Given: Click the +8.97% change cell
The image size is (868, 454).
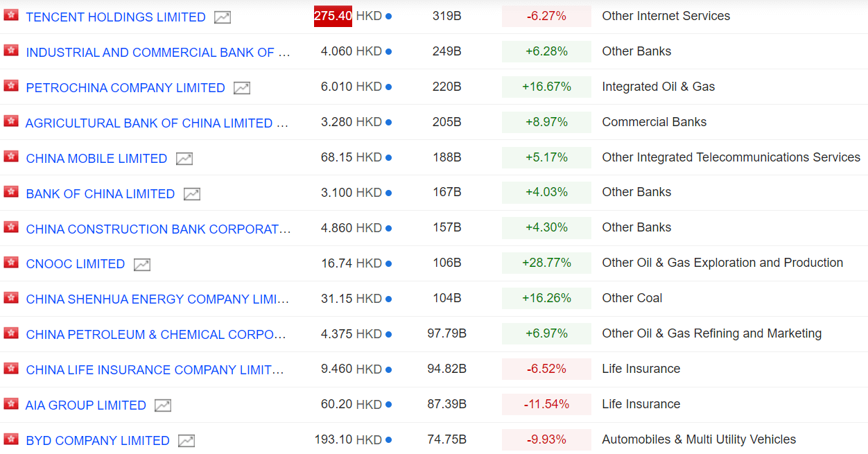Looking at the screenshot, I should click(546, 122).
